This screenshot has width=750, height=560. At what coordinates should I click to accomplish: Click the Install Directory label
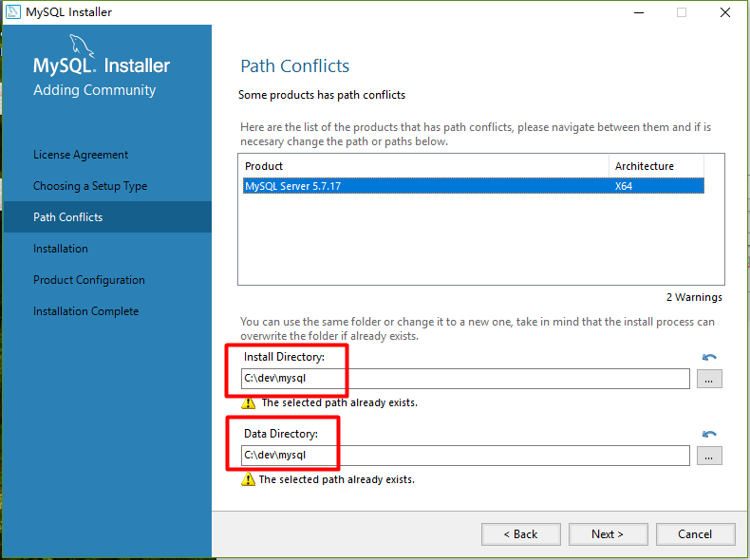tap(284, 357)
